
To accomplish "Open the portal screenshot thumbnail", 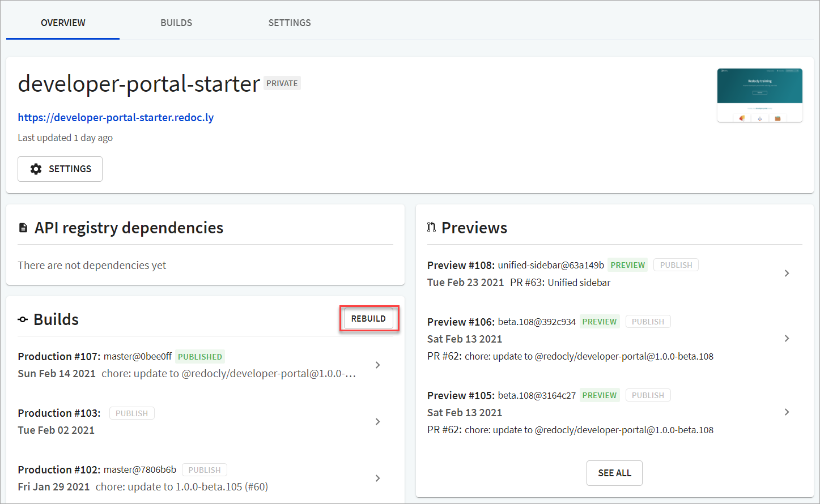I will (760, 95).
